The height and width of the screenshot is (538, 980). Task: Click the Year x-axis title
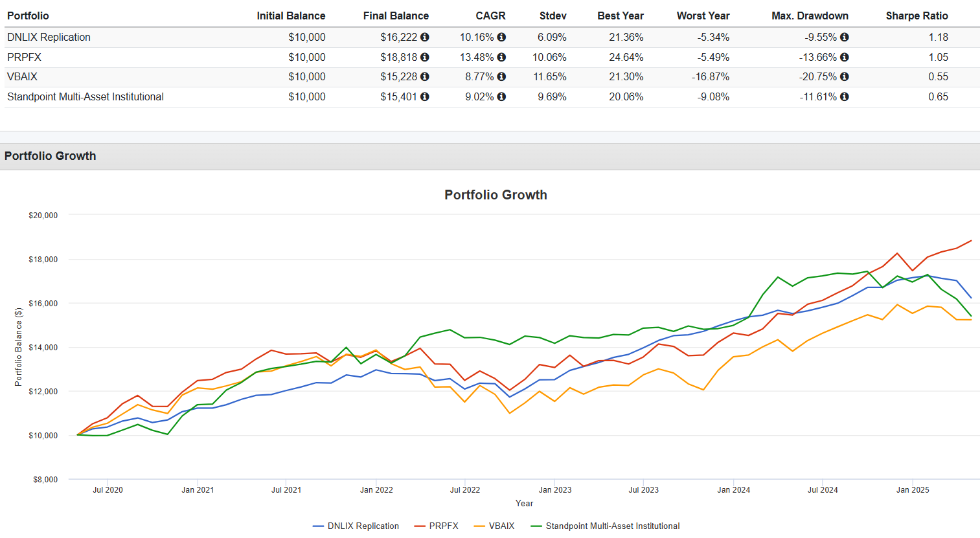click(524, 503)
